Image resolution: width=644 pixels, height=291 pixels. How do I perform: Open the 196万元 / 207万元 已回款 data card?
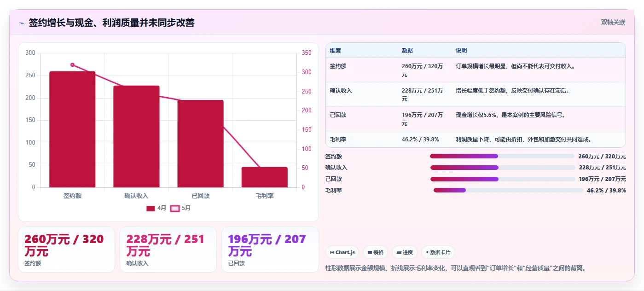click(270, 250)
